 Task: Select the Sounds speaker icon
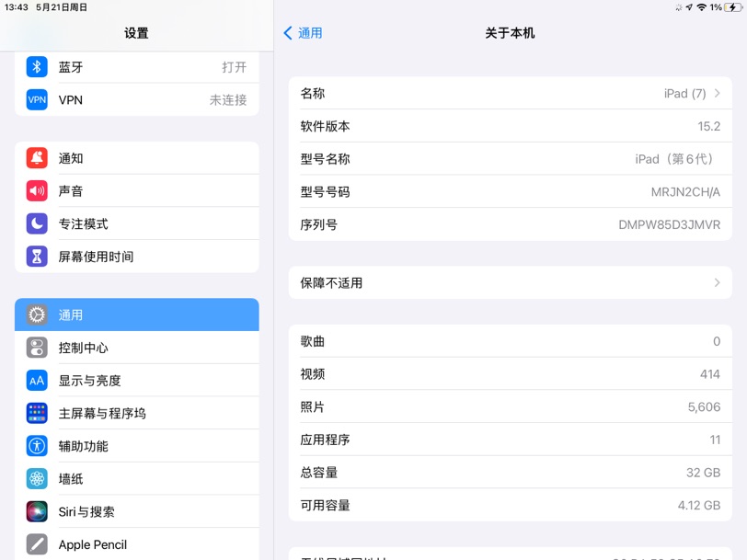[37, 191]
